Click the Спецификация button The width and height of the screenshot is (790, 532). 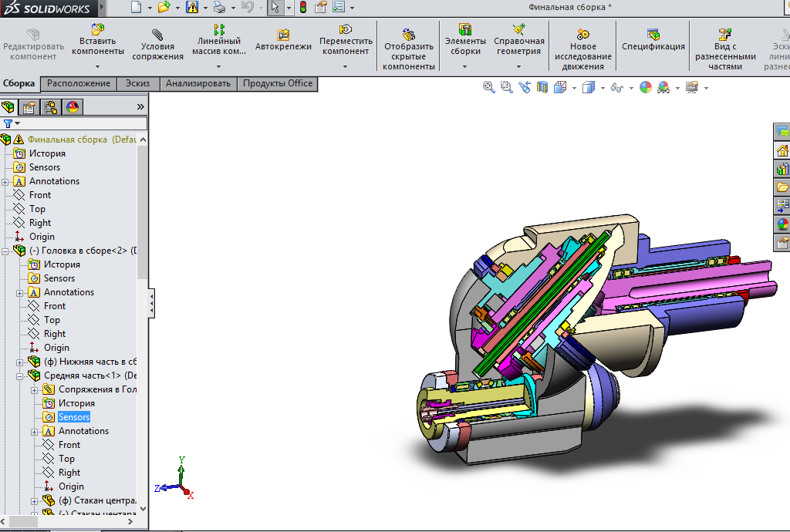[653, 40]
